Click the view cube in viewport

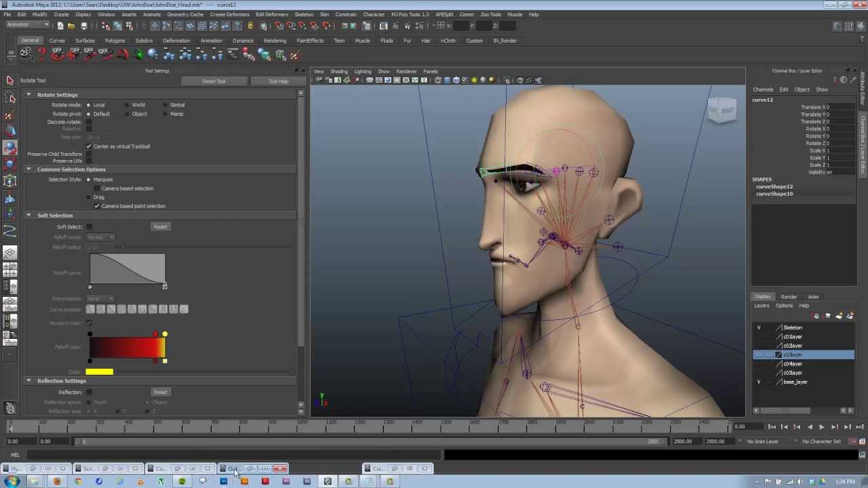coord(722,110)
